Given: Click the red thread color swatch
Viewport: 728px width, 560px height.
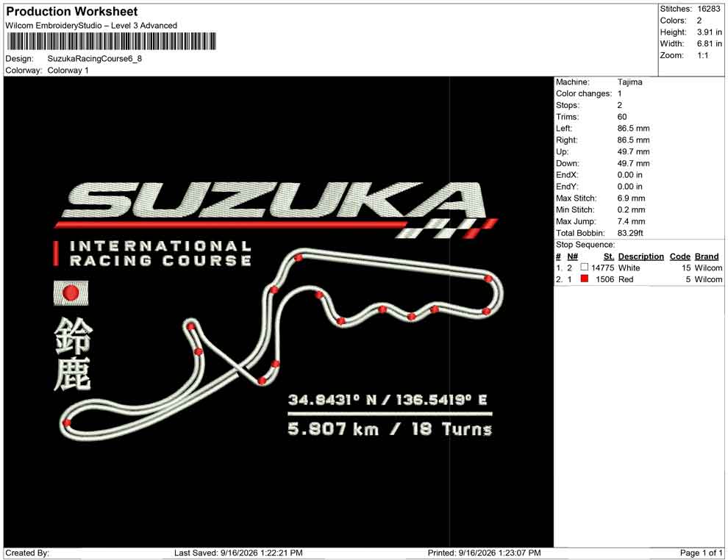Looking at the screenshot, I should click(584, 279).
